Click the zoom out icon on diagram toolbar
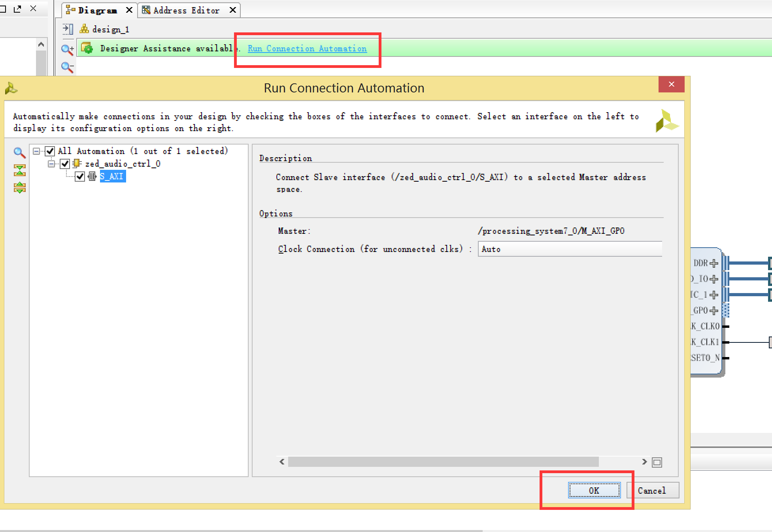Image resolution: width=772 pixels, height=532 pixels. click(68, 67)
